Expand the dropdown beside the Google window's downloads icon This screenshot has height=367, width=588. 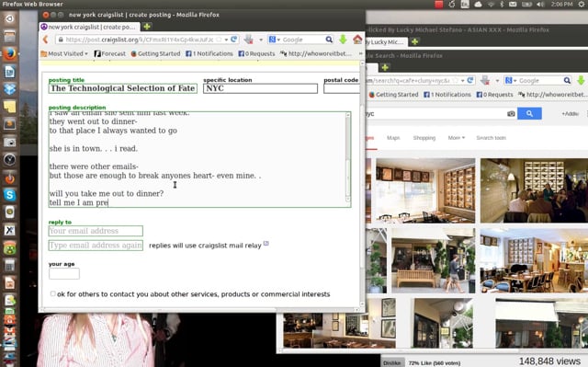[497, 80]
